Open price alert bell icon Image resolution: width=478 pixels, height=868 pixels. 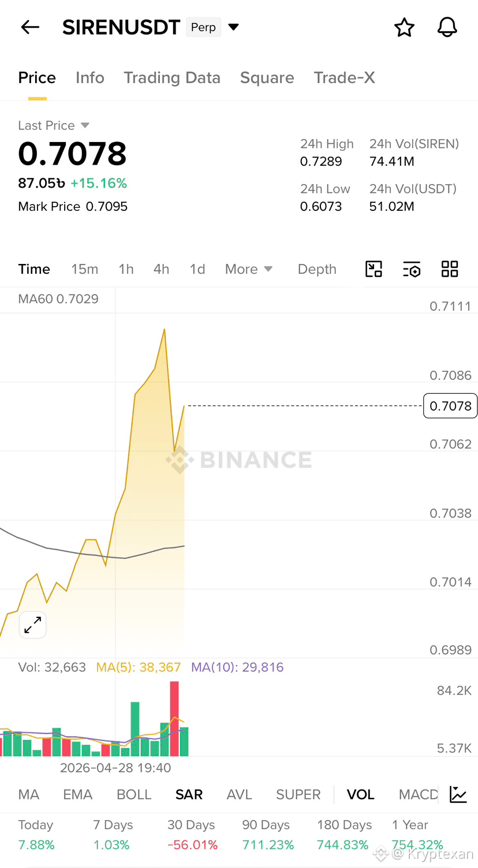click(x=447, y=27)
